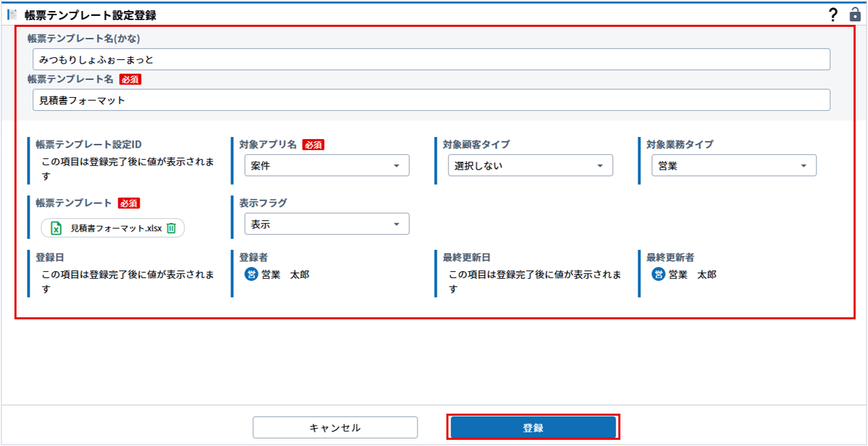Open the help question mark icon
Image resolution: width=868 pixels, height=446 pixels.
pyautogui.click(x=833, y=14)
